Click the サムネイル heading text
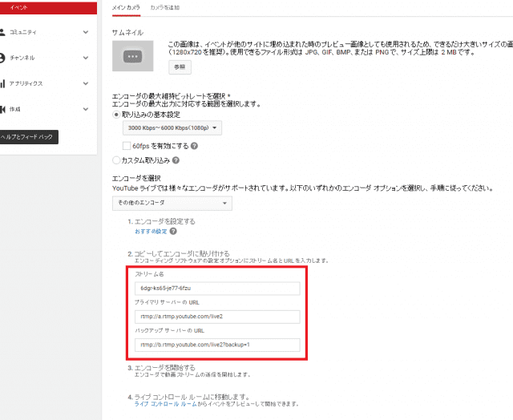Screen dimensions: 513x420 coord(127,32)
